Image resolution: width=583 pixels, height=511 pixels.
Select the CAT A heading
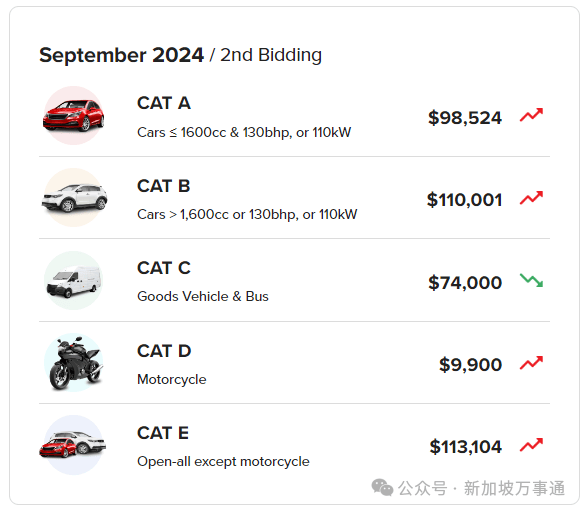[164, 103]
